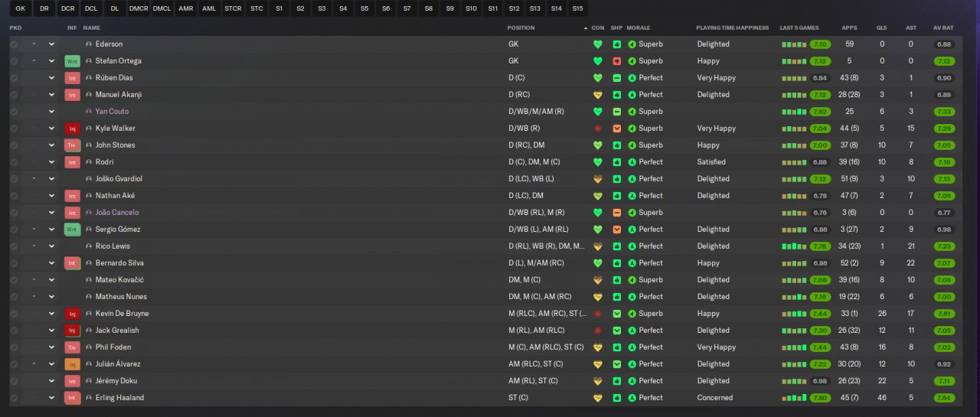Click Stefan Ortega's Wnt status icon
Image resolution: width=980 pixels, height=417 pixels.
click(x=72, y=61)
